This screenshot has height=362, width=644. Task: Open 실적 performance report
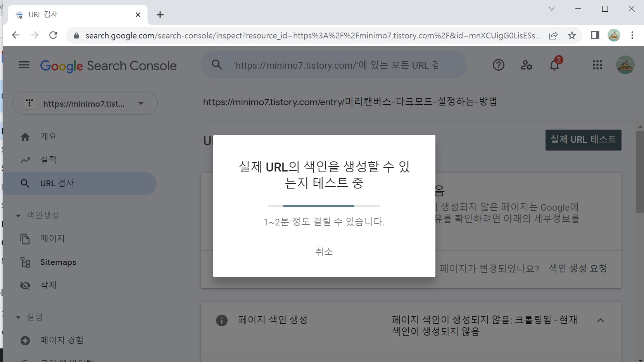click(79, 160)
